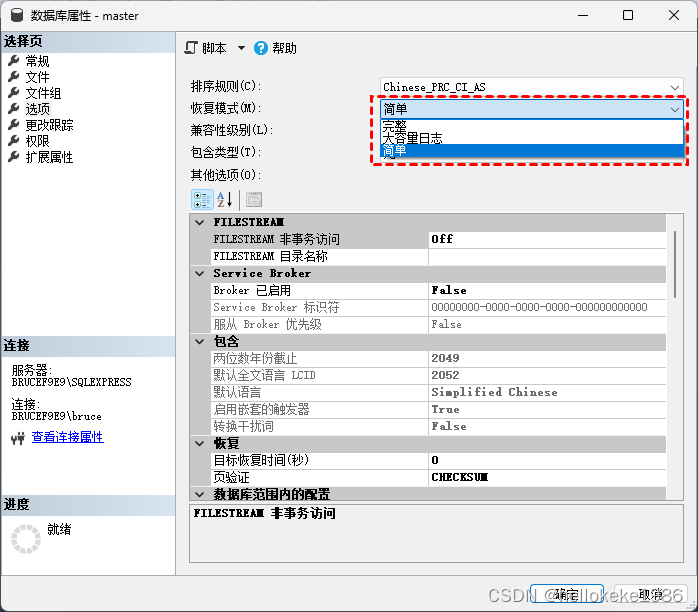Collapse the Service Broker category

tap(200, 273)
